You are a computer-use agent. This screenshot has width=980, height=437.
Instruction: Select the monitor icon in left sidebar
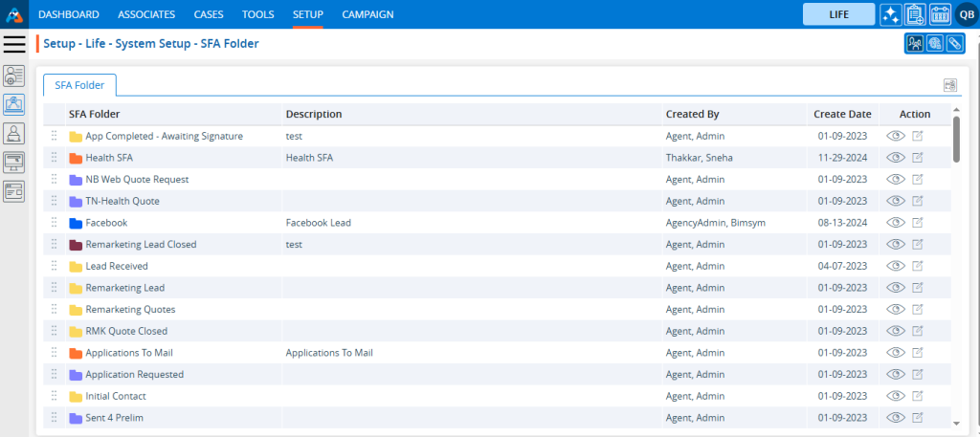[14, 162]
